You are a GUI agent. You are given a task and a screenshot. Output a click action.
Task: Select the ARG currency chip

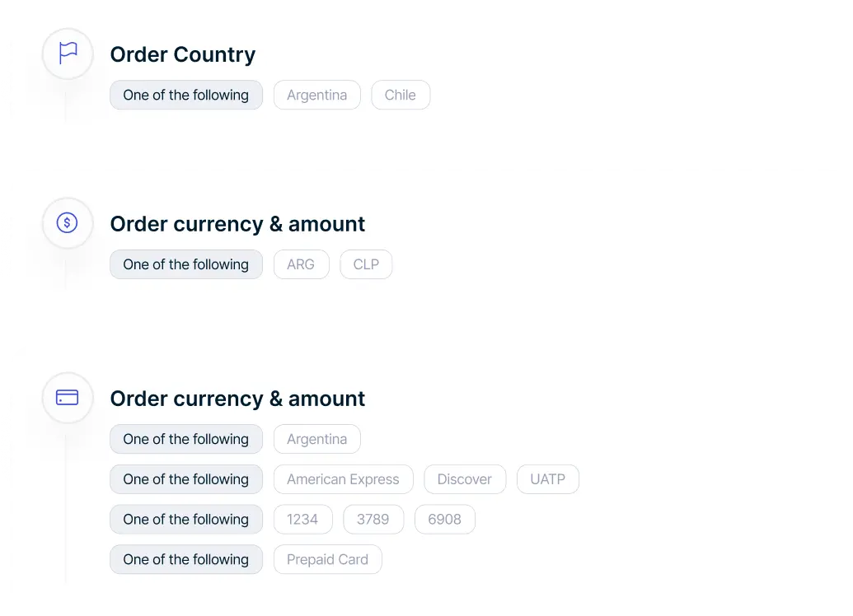point(301,264)
